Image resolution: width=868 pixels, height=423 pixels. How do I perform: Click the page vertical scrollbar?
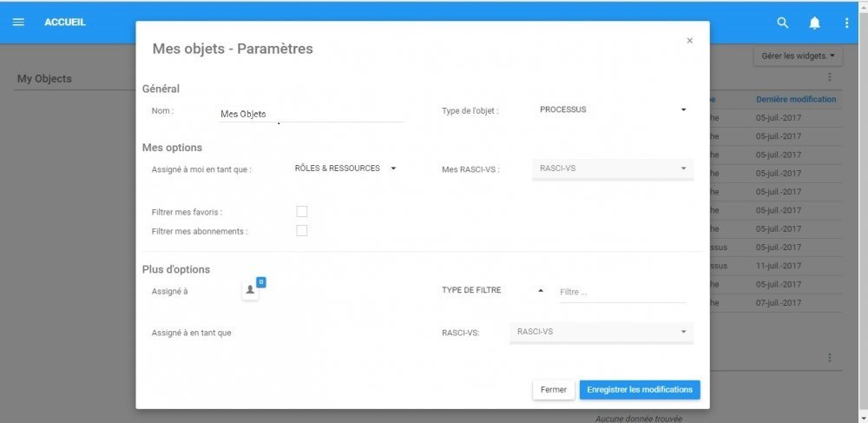coord(863,212)
